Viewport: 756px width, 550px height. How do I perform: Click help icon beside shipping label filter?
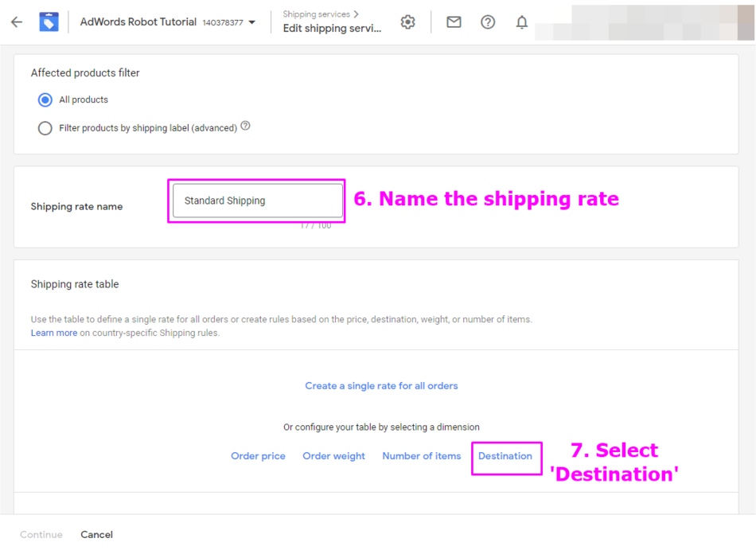(245, 126)
